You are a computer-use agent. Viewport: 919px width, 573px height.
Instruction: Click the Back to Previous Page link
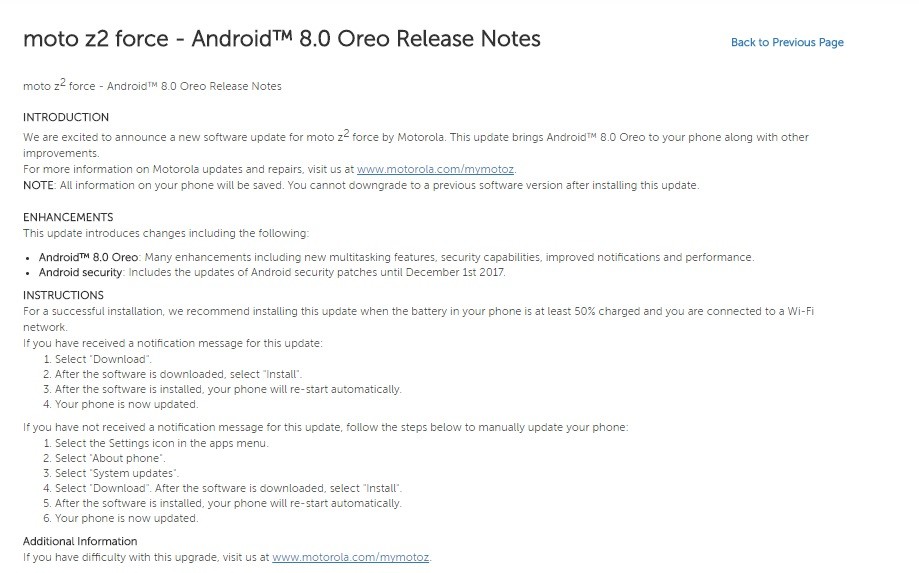tap(787, 42)
